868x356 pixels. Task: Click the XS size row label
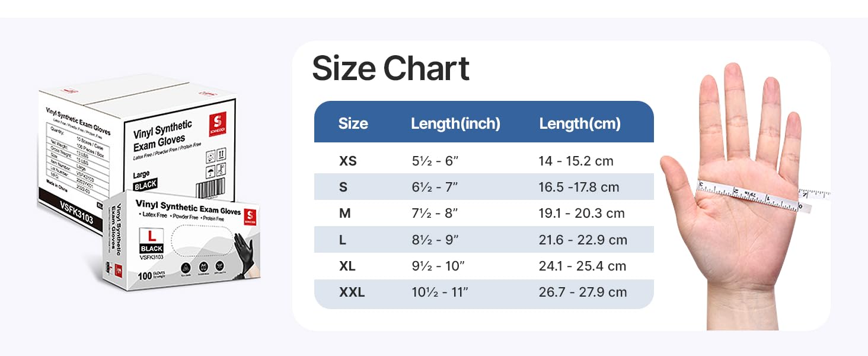click(347, 161)
